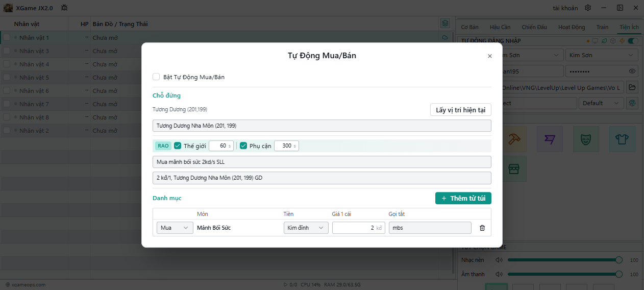Screen dimensions: 644x290
Task: Click the mbs shortcut name field
Action: click(x=430, y=228)
